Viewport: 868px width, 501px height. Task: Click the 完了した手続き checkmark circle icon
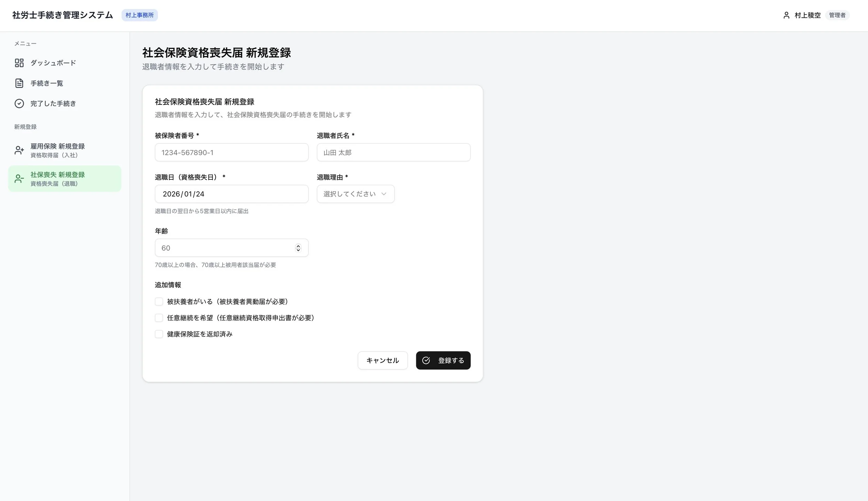pos(19,103)
